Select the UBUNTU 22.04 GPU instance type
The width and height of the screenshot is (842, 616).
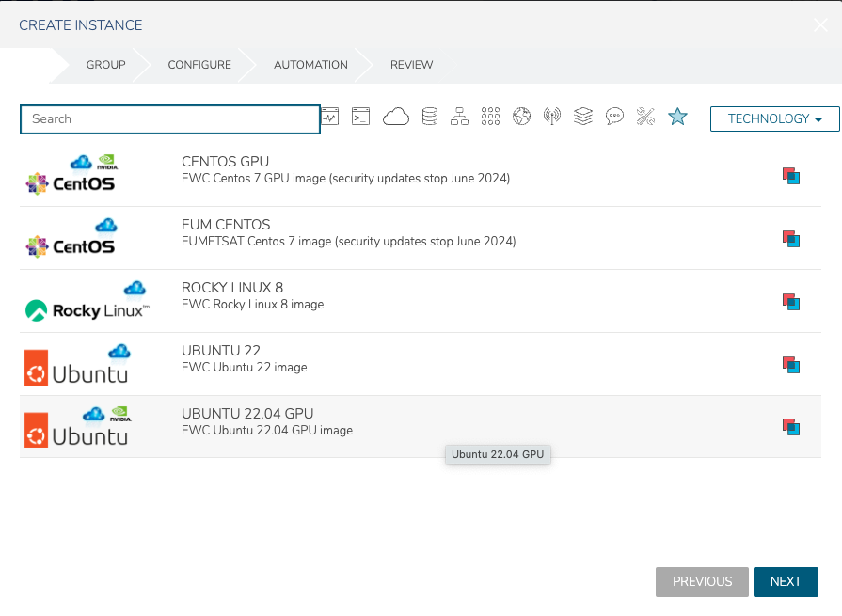click(421, 427)
